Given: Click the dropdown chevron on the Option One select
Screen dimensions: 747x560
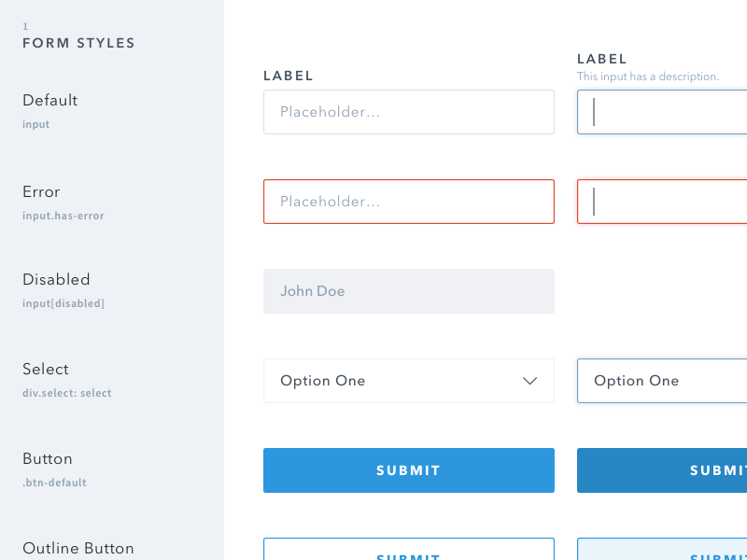Looking at the screenshot, I should coord(529,381).
